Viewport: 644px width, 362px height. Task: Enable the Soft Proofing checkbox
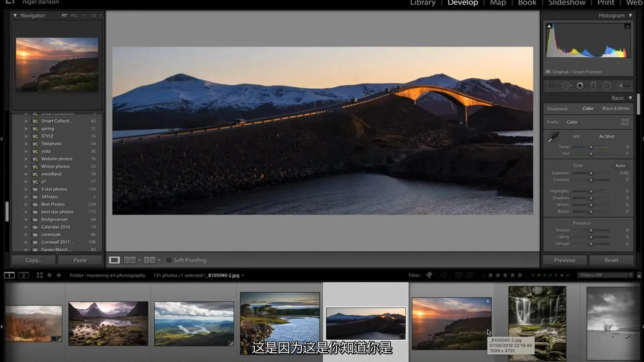(x=169, y=260)
